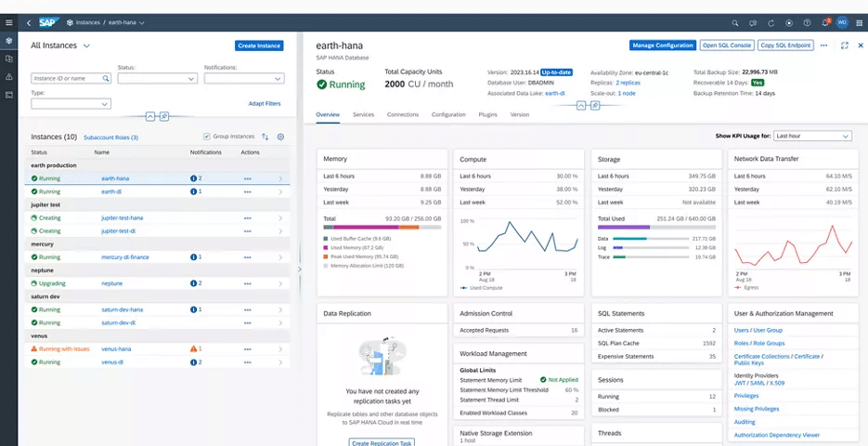
Task: Open the All Instances view dropdown
Action: point(86,46)
